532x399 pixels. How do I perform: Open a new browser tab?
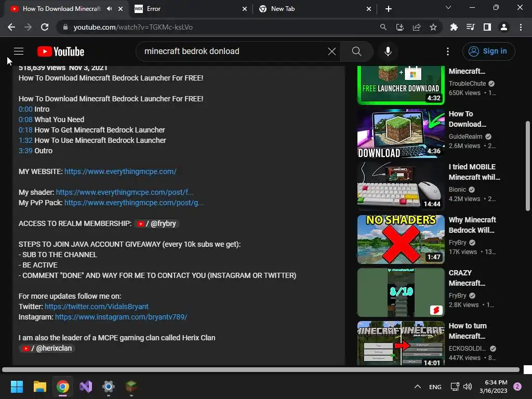(x=389, y=9)
